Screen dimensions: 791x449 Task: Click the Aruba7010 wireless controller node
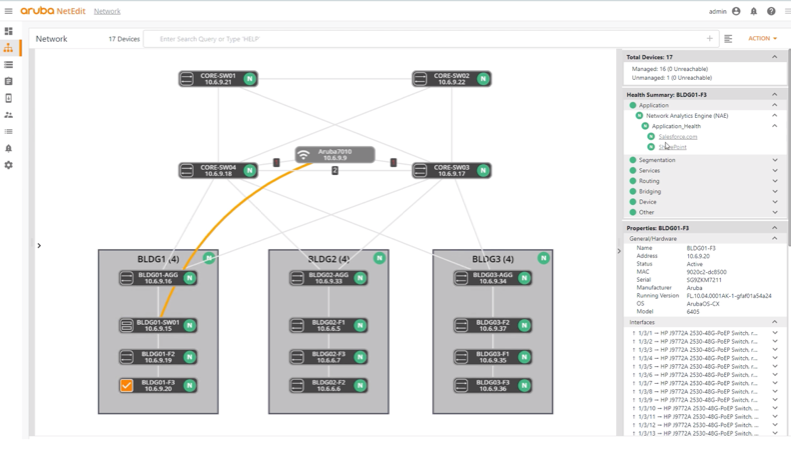(x=335, y=155)
